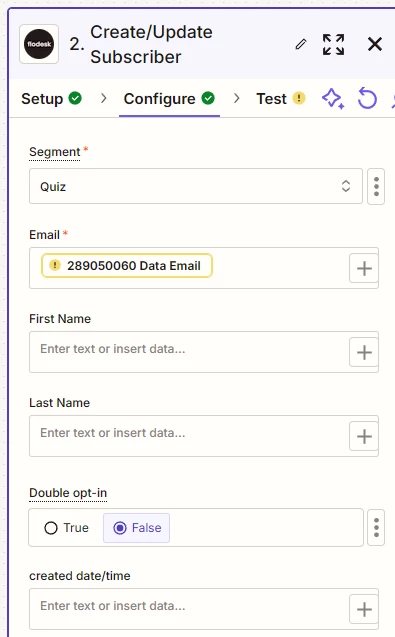Click plus button next to Last Name
Image resolution: width=395 pixels, height=637 pixels.
364,436
